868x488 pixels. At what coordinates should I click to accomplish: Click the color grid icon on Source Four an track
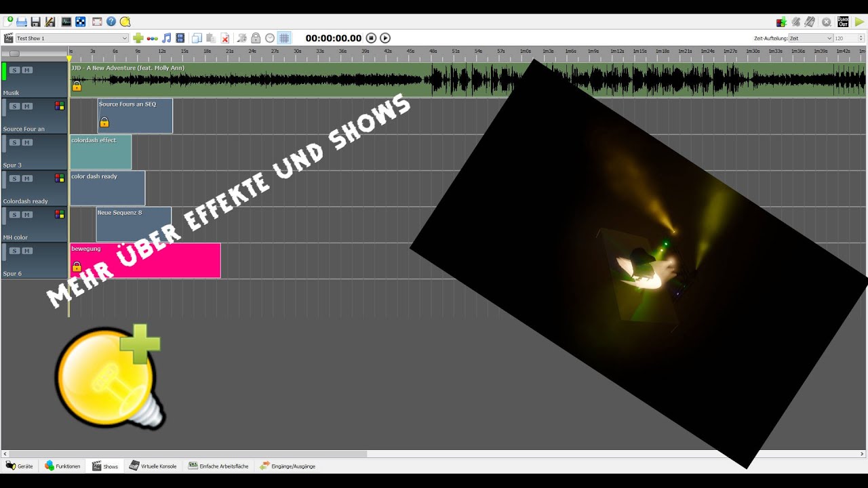pyautogui.click(x=60, y=106)
